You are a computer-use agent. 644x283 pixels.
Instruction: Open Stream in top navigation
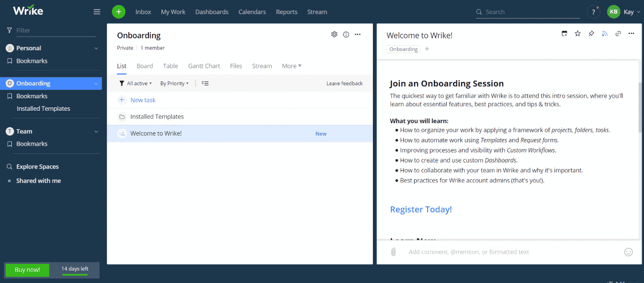click(317, 12)
